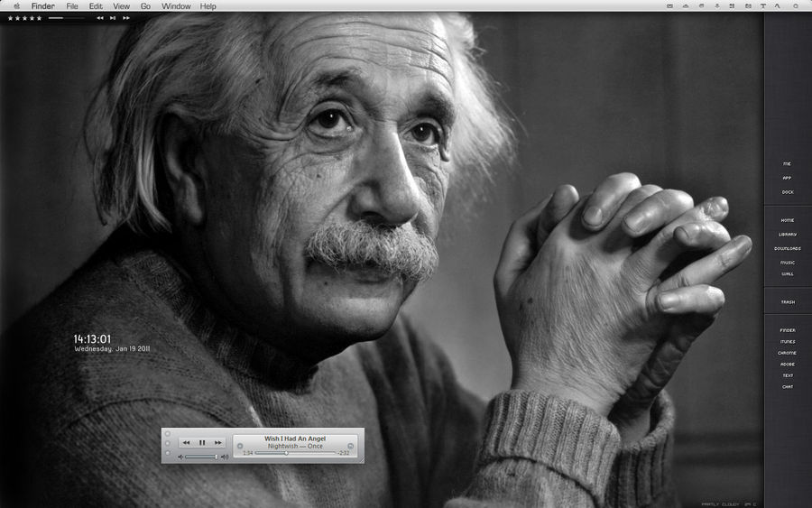Mute using the low-volume speaker icon
Screen dimensions: 812x508
(x=180, y=457)
